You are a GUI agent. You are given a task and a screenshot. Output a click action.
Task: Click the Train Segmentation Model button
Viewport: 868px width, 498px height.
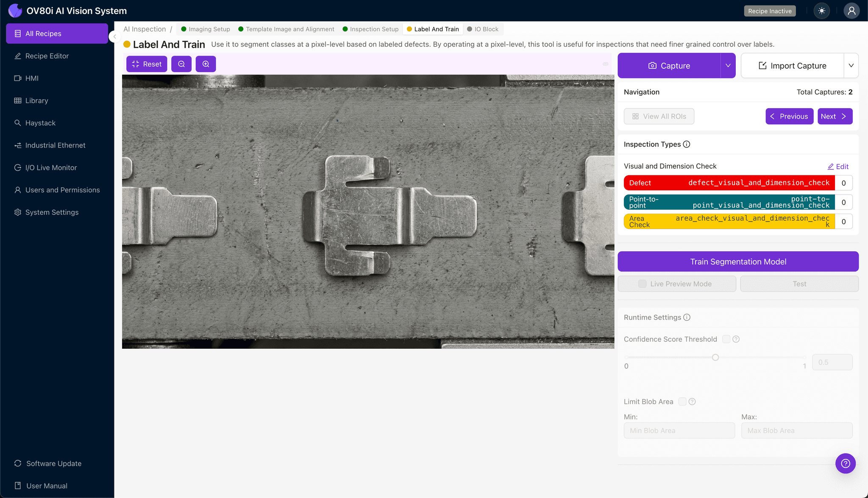tap(738, 262)
